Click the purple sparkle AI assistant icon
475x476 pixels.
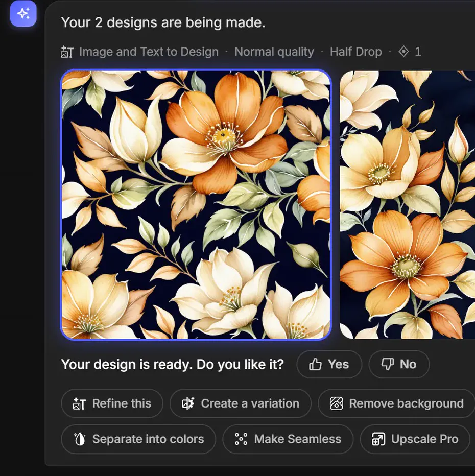(x=23, y=14)
